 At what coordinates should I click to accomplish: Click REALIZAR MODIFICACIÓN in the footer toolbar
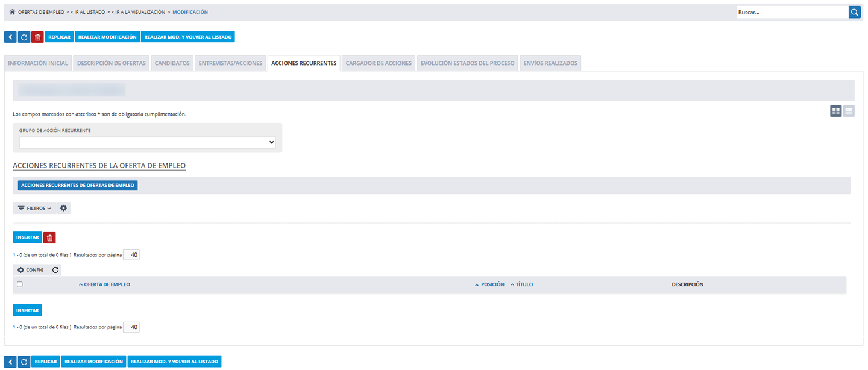coord(94,362)
